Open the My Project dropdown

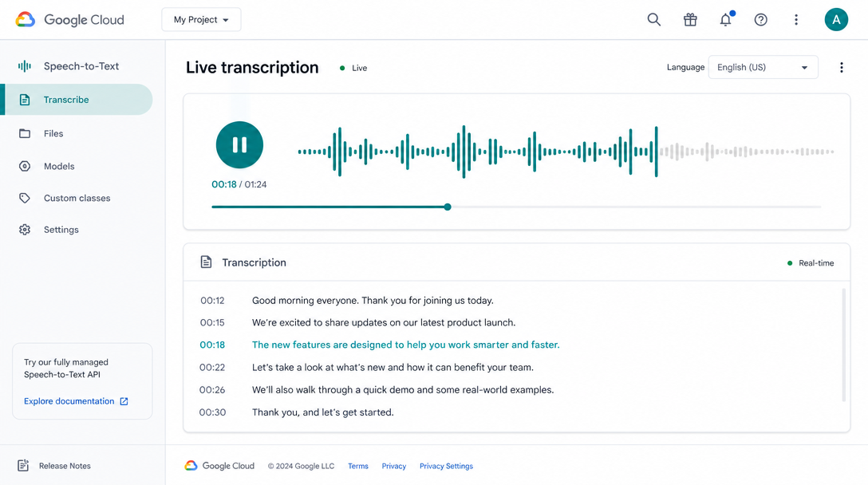pyautogui.click(x=201, y=20)
